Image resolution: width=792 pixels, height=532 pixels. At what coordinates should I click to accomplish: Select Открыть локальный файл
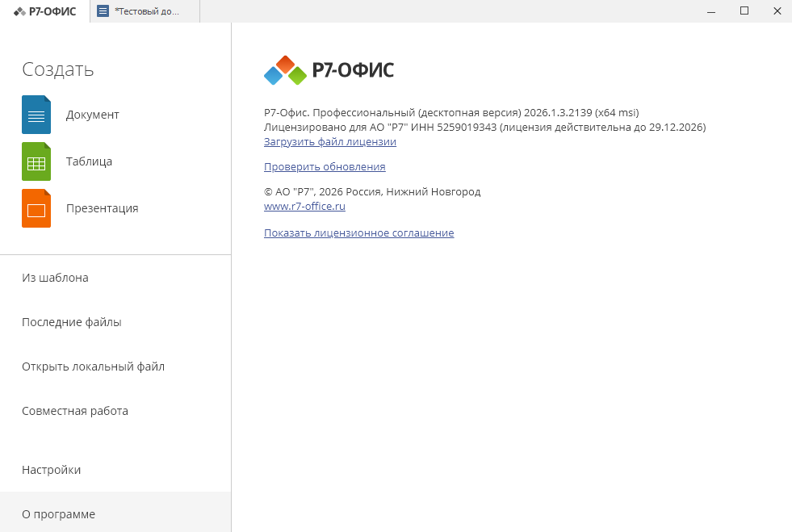[115, 367]
